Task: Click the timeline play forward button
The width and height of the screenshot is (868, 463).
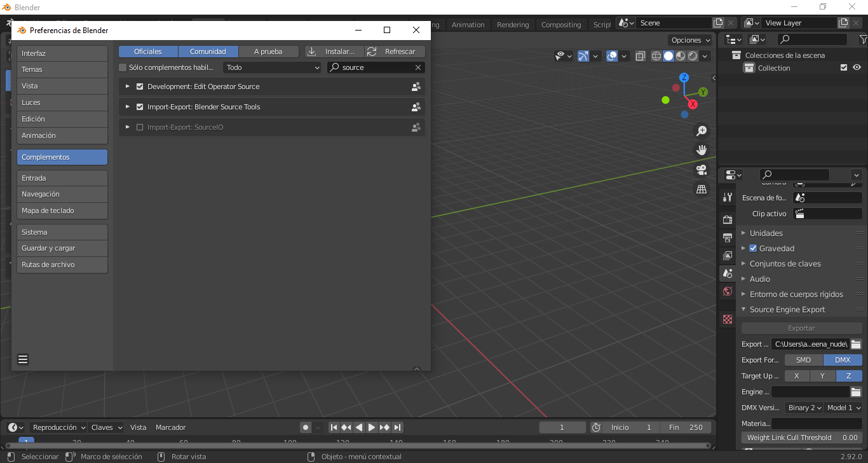Action: point(372,427)
